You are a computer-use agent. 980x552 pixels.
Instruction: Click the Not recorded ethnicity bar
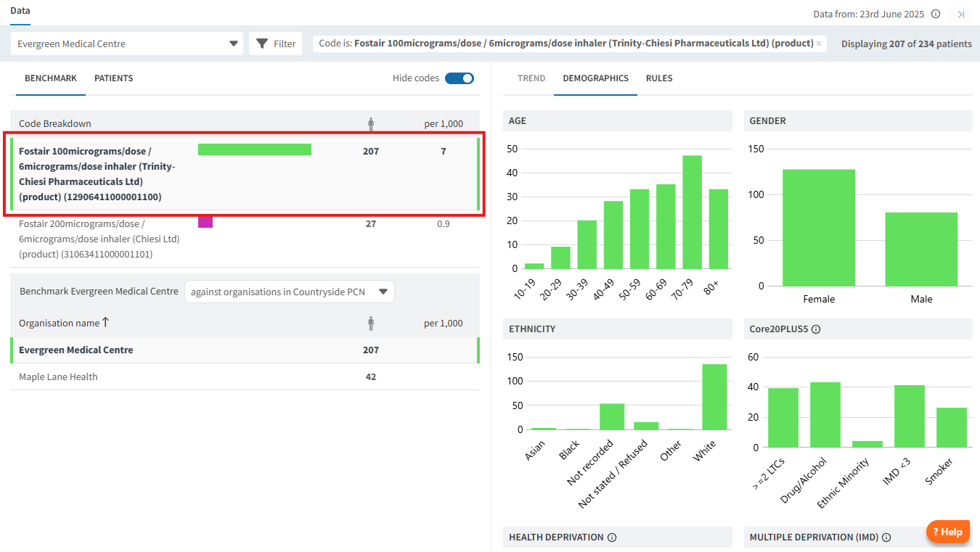pos(612,416)
